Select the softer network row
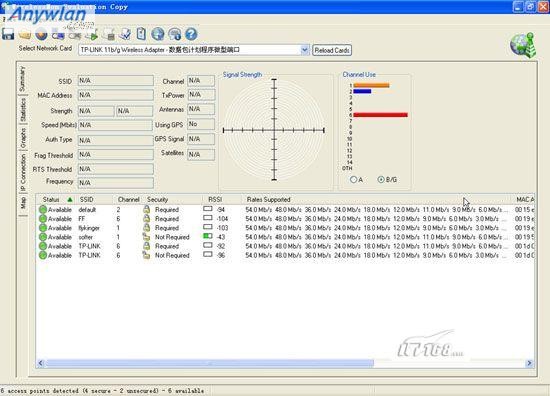The image size is (550, 396). click(x=285, y=237)
